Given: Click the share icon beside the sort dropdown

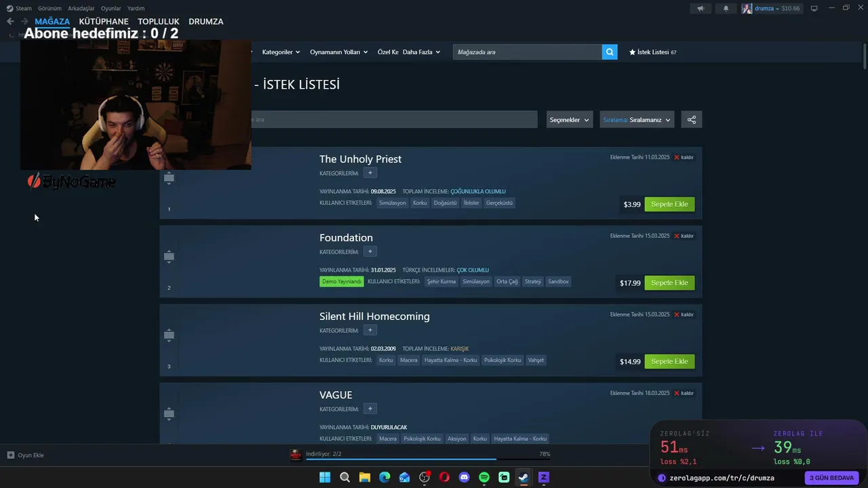Looking at the screenshot, I should coord(692,120).
